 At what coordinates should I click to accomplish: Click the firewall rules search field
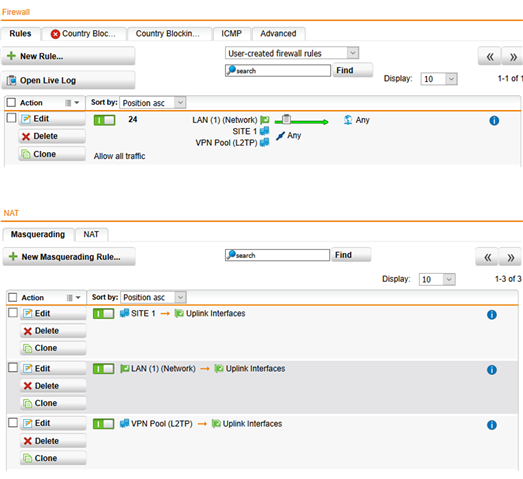pos(278,71)
